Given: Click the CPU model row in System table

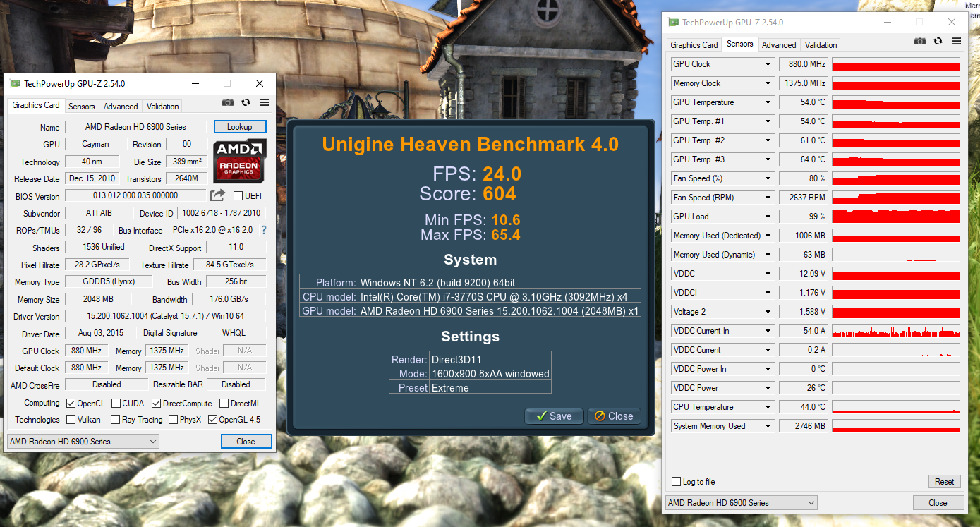Looking at the screenshot, I should [x=471, y=296].
